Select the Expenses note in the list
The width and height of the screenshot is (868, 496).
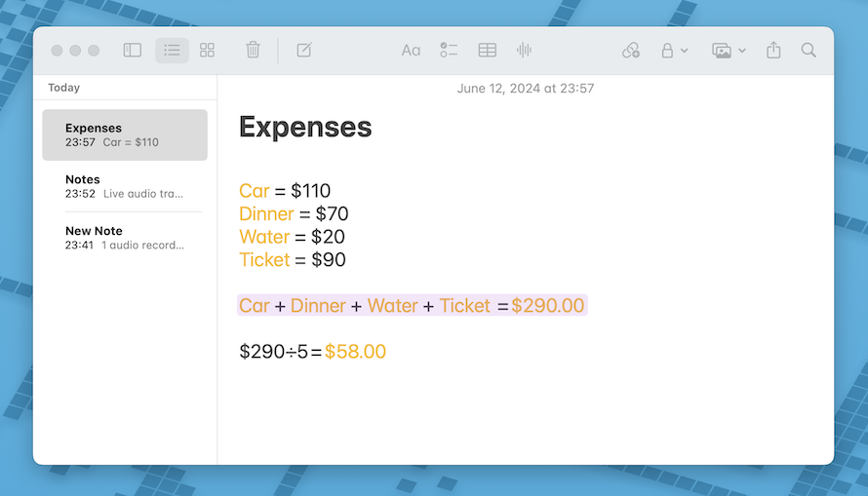tap(125, 134)
